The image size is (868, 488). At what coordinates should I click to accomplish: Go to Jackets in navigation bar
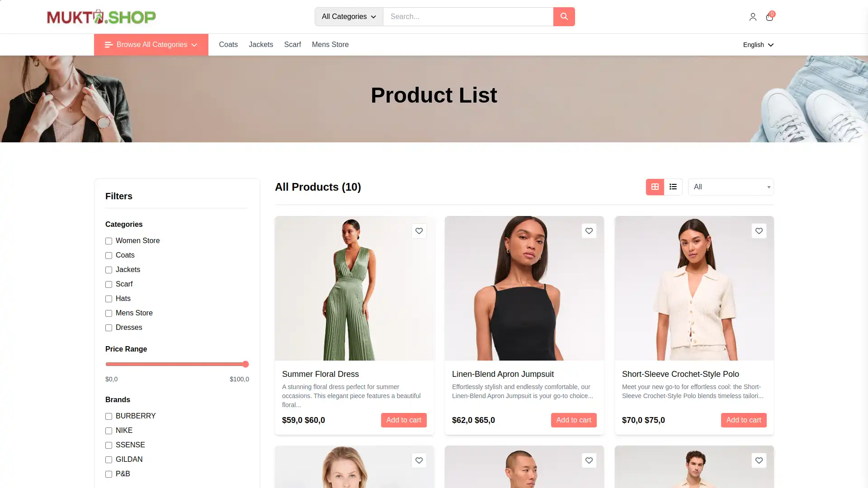pos(261,45)
